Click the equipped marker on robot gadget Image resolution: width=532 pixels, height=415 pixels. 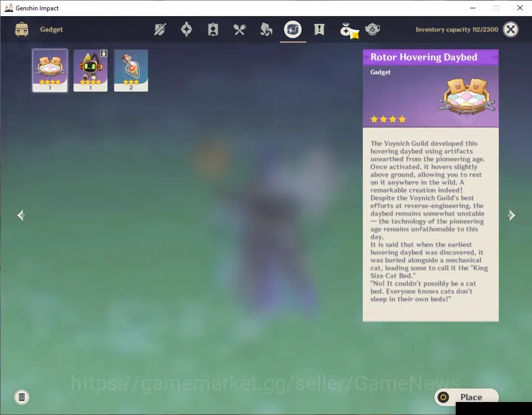(104, 53)
